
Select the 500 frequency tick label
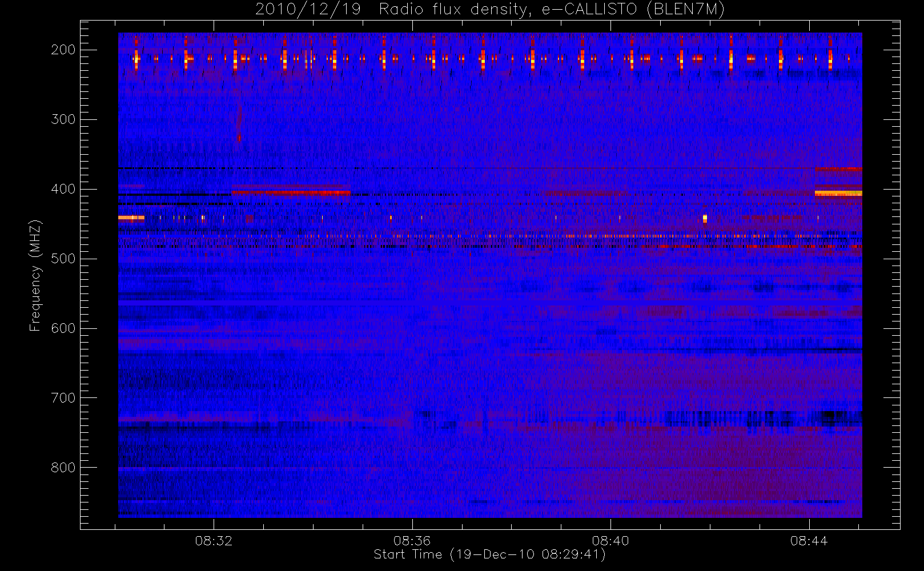point(63,259)
